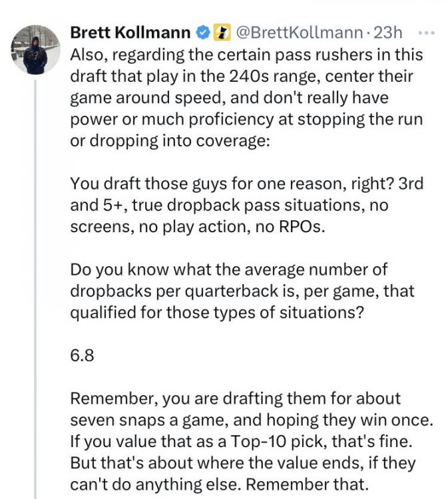Image resolution: width=448 pixels, height=499 pixels.
Task: Click the yellow affiliate badge icon
Action: point(219,32)
